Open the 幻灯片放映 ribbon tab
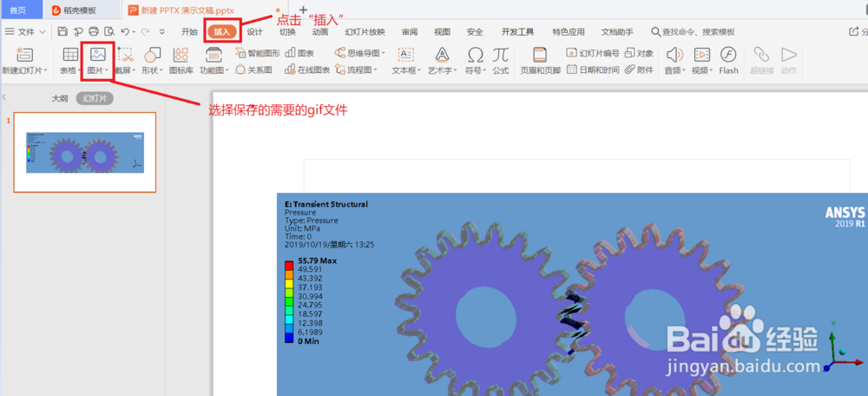The image size is (868, 396). click(365, 31)
